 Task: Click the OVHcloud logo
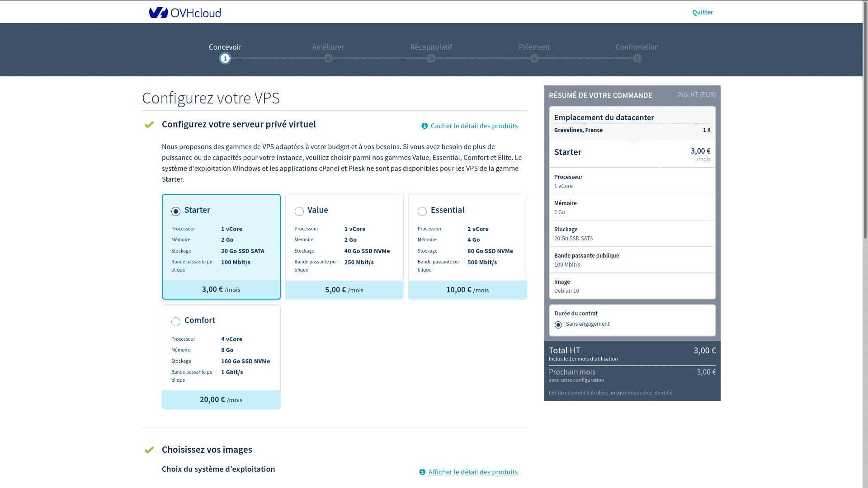(185, 12)
